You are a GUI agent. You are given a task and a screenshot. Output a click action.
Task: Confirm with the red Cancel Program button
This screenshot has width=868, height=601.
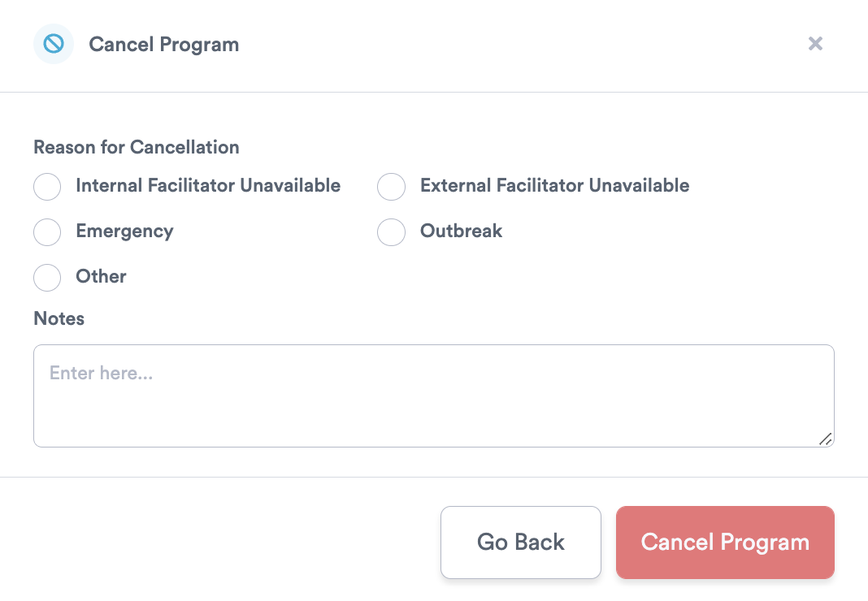point(725,543)
